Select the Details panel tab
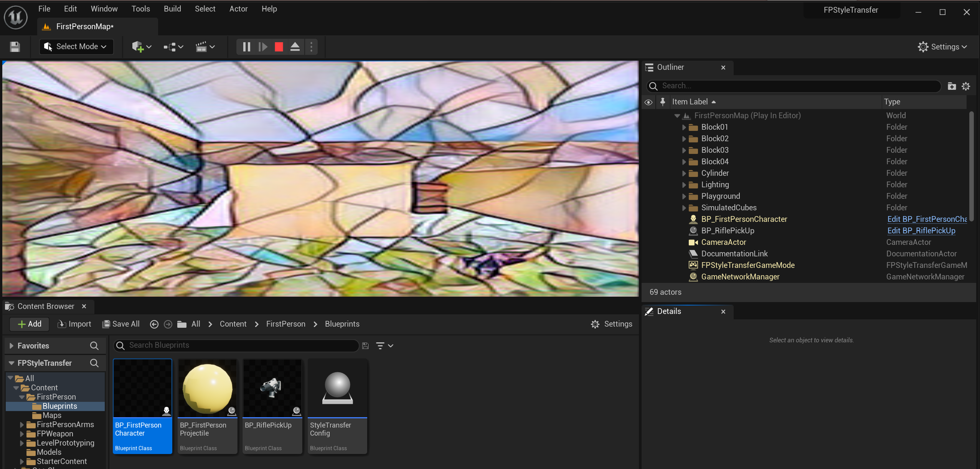 pos(687,312)
